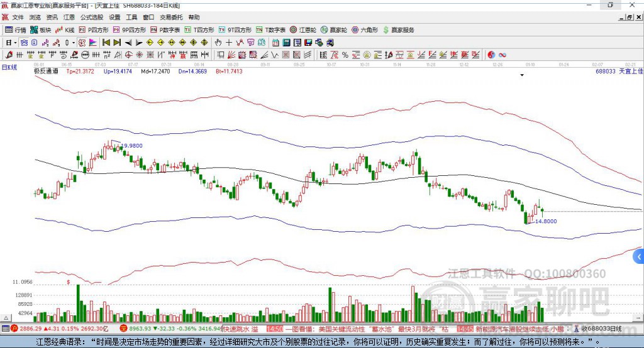
Task: Open the 六角形 hexagon tool
Action: click(365, 30)
